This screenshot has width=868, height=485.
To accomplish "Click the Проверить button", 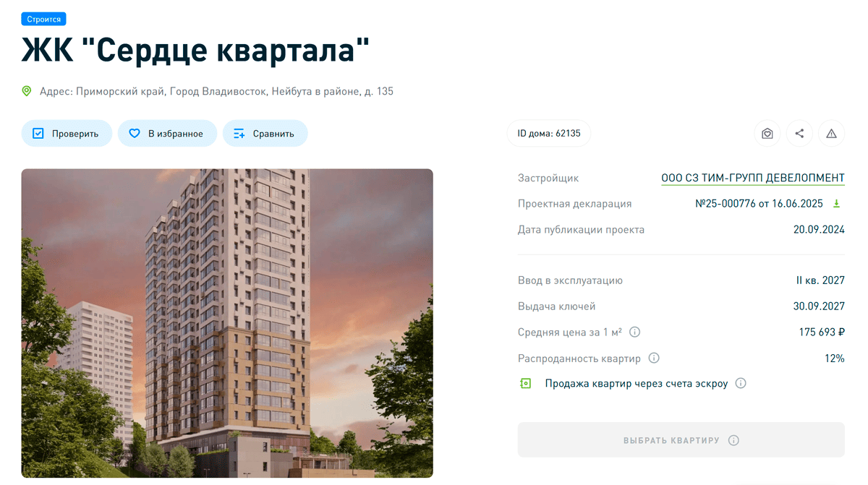I will pos(67,134).
